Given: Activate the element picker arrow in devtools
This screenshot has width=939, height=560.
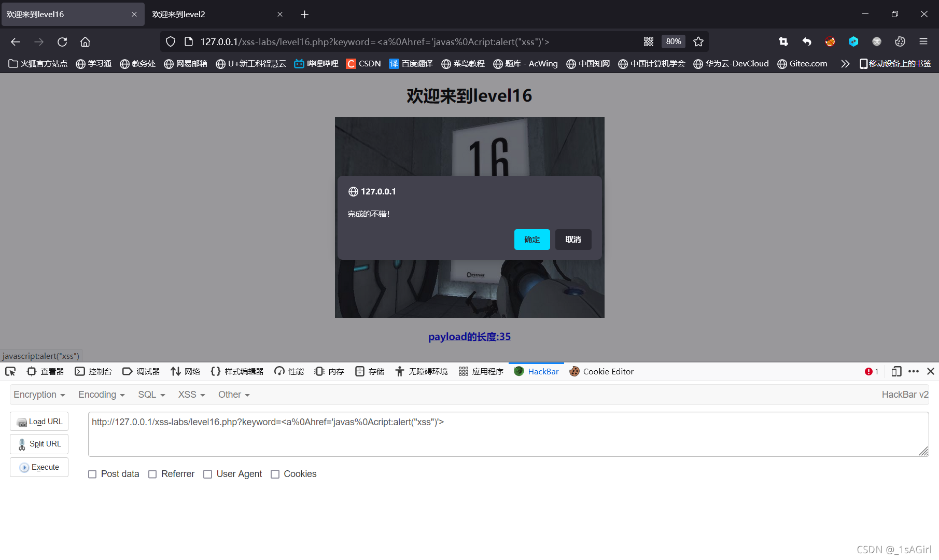Looking at the screenshot, I should (10, 371).
